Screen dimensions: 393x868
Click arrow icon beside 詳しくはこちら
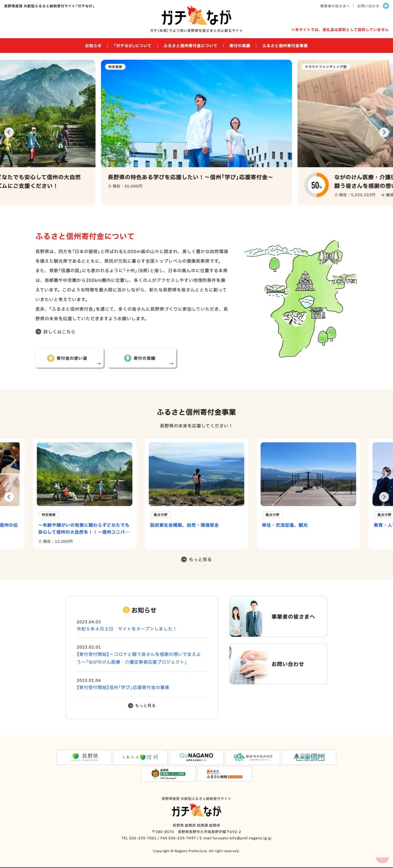(x=38, y=332)
